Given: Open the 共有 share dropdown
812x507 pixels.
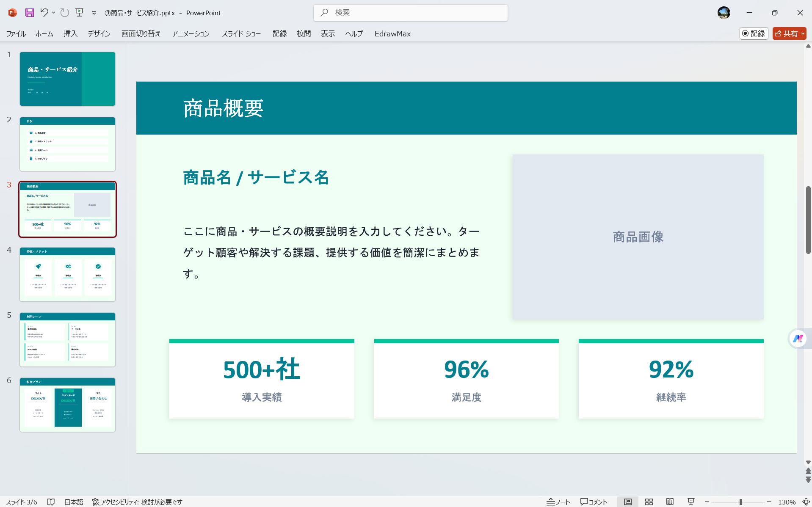Looking at the screenshot, I should (x=803, y=33).
